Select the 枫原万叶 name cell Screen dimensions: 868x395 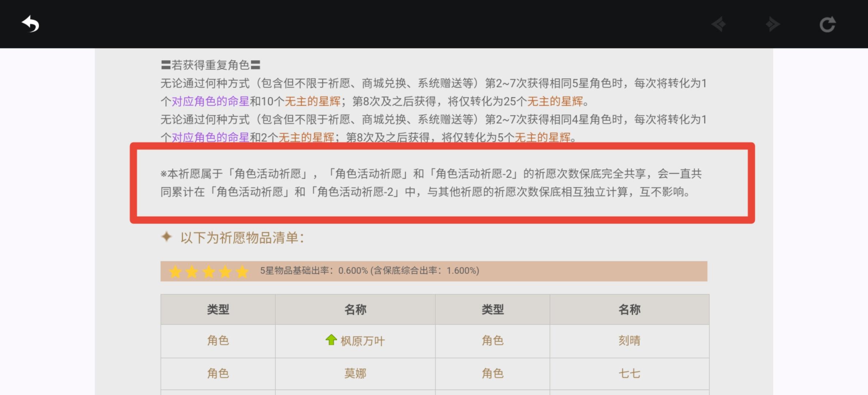[x=355, y=341]
